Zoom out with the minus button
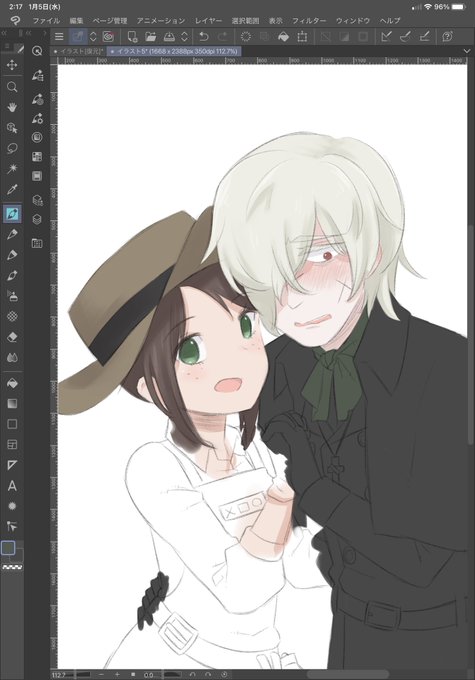 pyautogui.click(x=101, y=675)
